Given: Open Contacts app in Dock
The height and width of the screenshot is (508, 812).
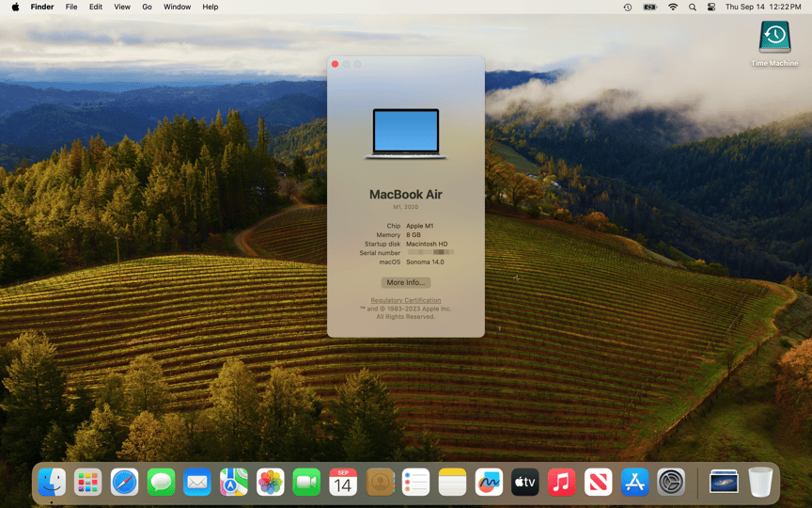Looking at the screenshot, I should [x=380, y=482].
